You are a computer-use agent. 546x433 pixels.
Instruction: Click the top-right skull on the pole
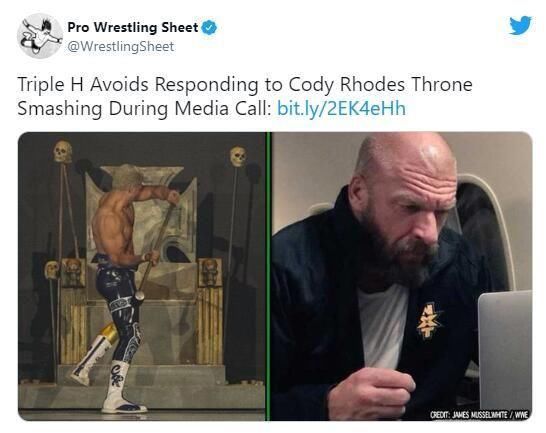[x=238, y=156]
